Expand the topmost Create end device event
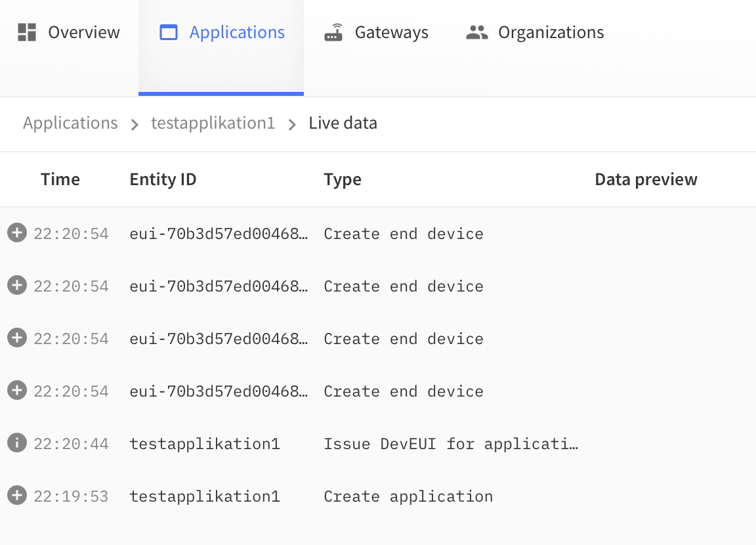This screenshot has width=756, height=545. 16,233
